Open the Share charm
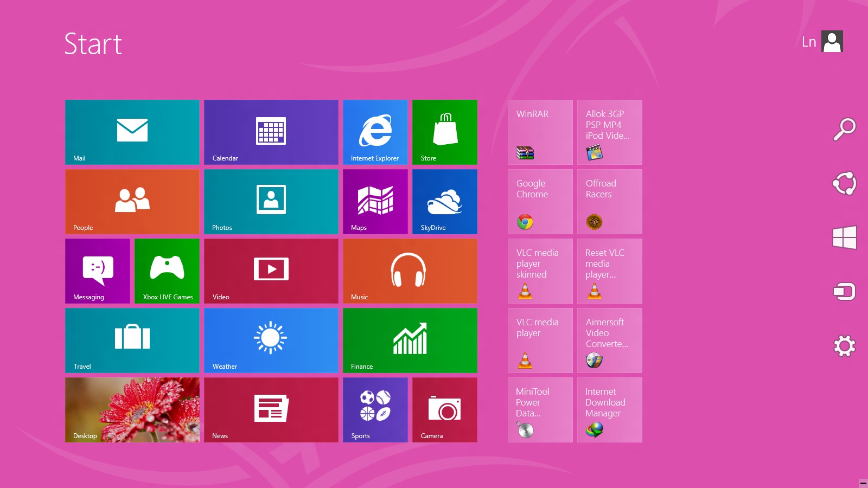 click(845, 183)
